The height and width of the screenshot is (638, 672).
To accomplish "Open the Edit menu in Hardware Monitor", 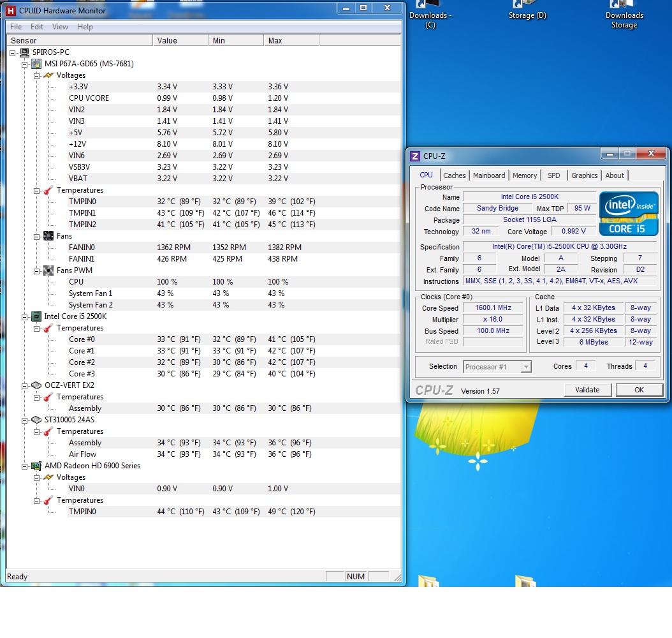I will click(37, 27).
